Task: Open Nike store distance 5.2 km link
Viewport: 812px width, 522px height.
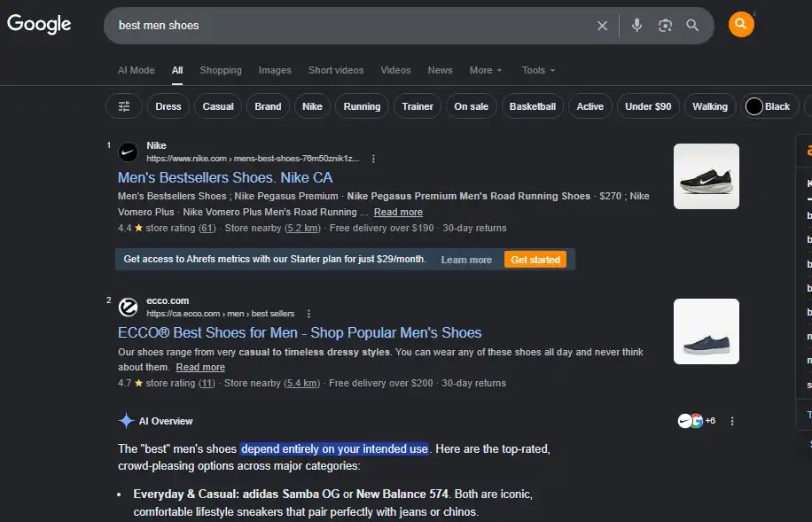Action: tap(302, 228)
